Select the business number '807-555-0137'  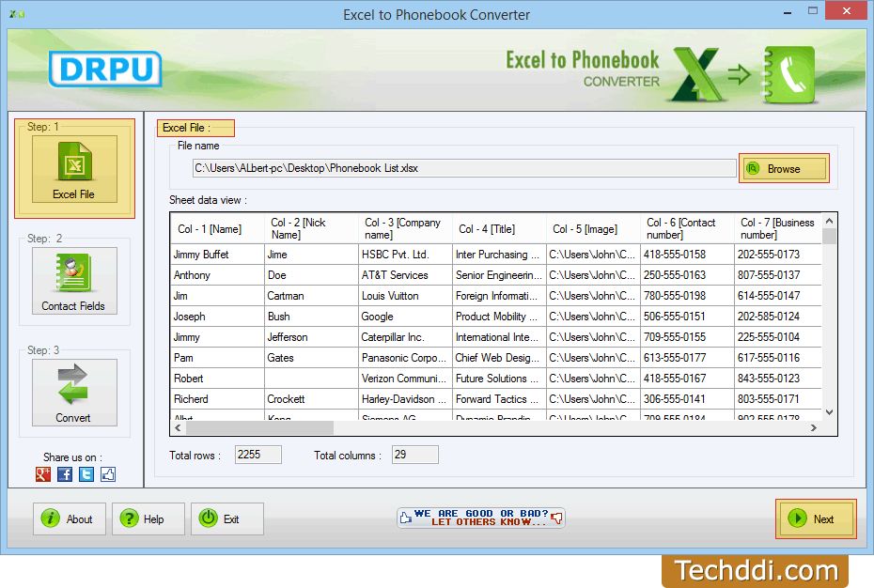click(x=778, y=275)
